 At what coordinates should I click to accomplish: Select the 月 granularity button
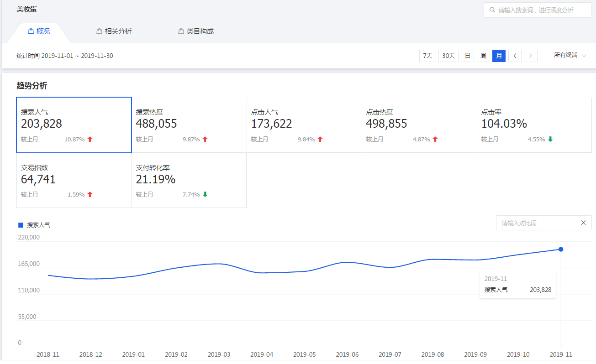pos(499,56)
